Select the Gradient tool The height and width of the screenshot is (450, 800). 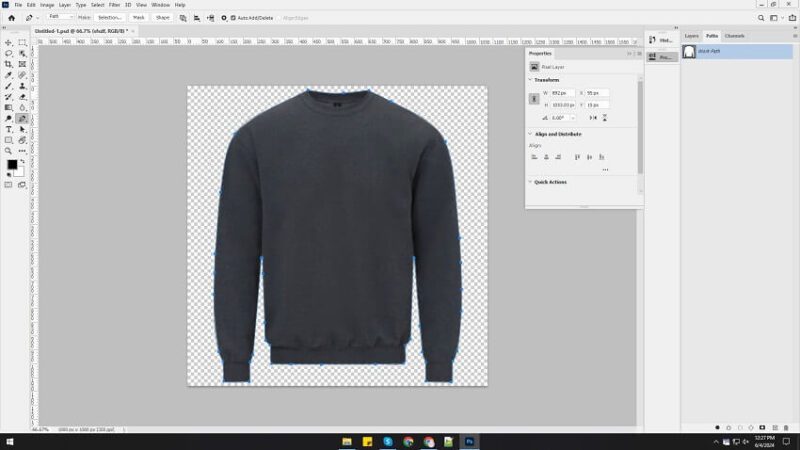(x=8, y=108)
